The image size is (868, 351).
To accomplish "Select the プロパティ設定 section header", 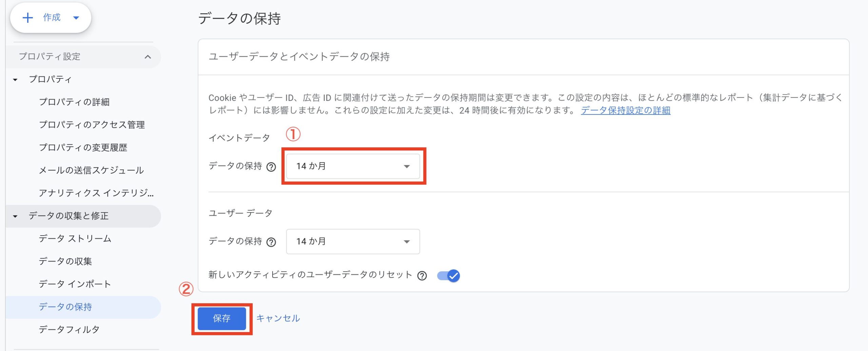I will (x=83, y=56).
